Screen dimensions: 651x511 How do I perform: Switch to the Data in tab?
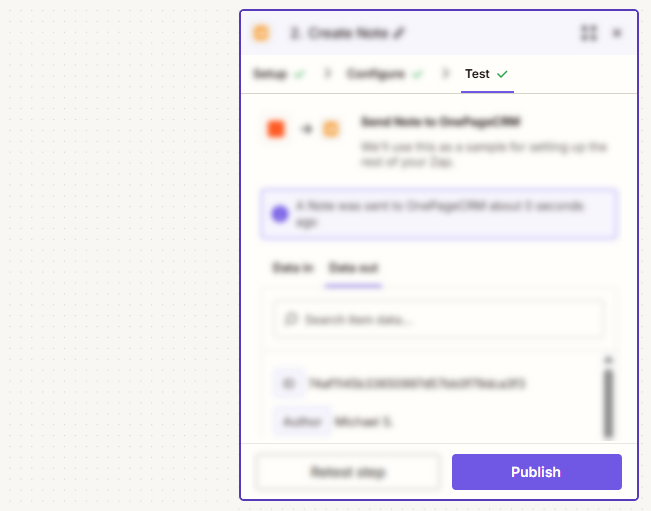coord(292,268)
